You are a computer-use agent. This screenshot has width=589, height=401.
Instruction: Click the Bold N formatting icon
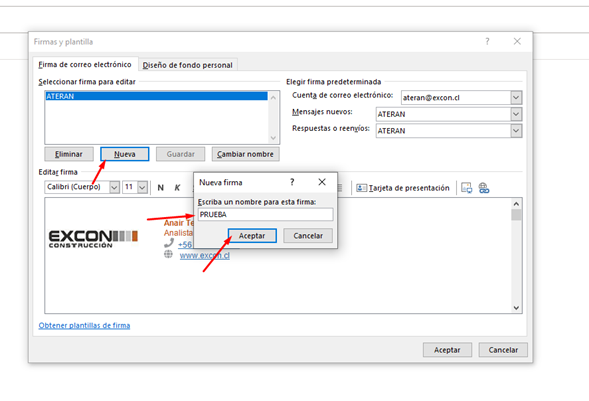(x=160, y=188)
